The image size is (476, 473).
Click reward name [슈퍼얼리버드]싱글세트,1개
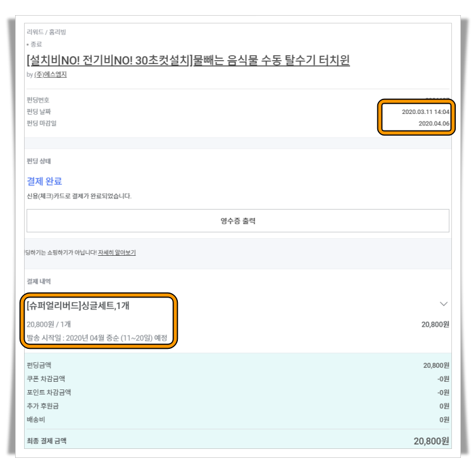pyautogui.click(x=78, y=305)
